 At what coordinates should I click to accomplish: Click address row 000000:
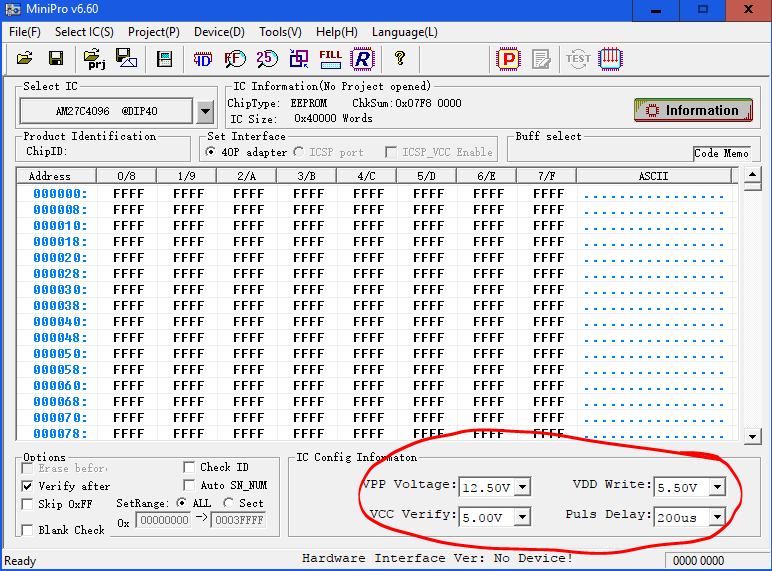60,194
